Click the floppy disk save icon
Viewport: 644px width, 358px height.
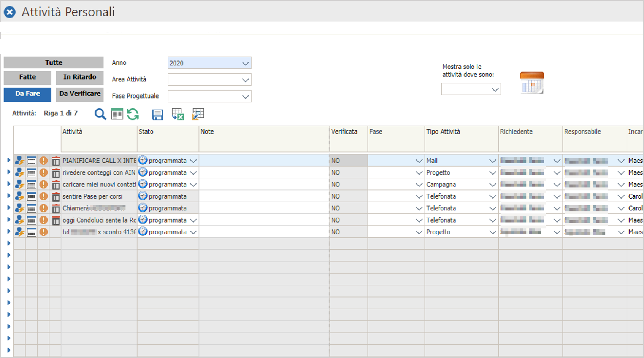(157, 115)
